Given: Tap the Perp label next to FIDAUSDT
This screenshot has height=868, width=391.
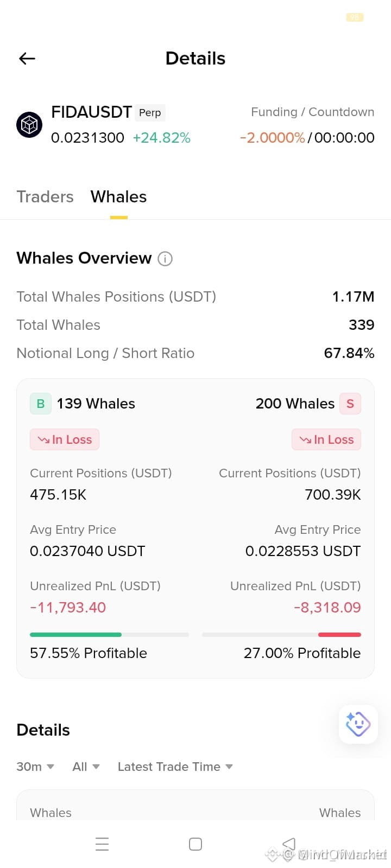Looking at the screenshot, I should pos(150,112).
